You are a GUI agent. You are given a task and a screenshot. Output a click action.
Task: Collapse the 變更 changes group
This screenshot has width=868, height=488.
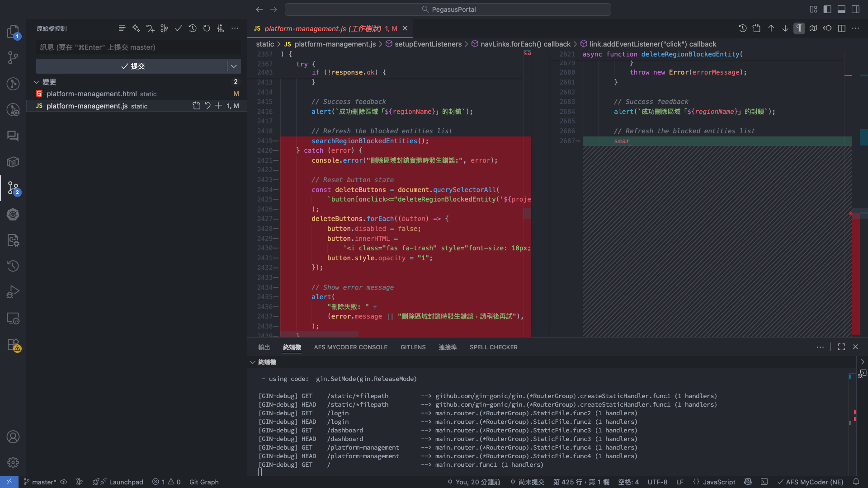pos(36,82)
